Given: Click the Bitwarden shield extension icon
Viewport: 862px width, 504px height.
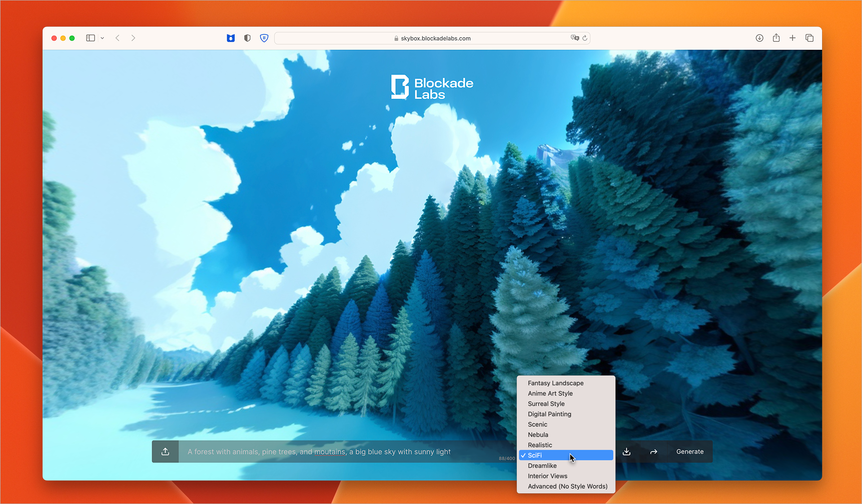Looking at the screenshot, I should [264, 38].
